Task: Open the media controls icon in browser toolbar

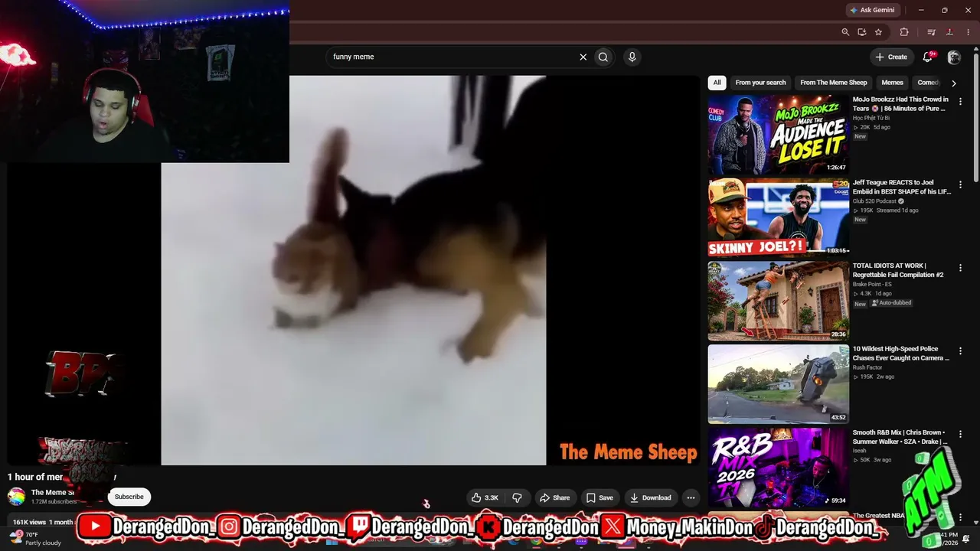Action: click(x=931, y=32)
